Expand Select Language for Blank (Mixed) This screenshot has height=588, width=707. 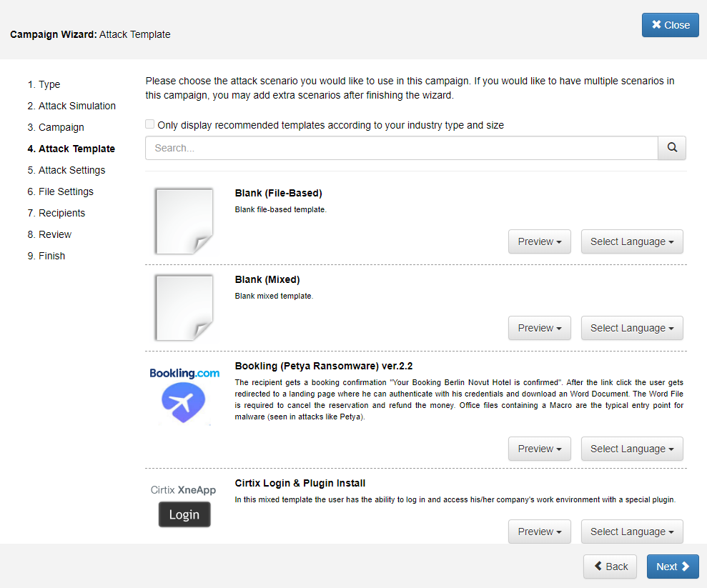pos(632,328)
